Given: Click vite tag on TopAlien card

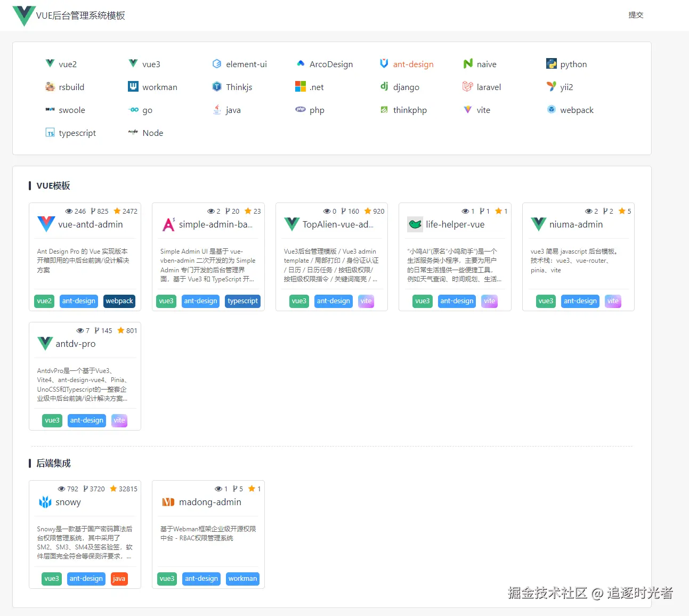Looking at the screenshot, I should tap(366, 301).
